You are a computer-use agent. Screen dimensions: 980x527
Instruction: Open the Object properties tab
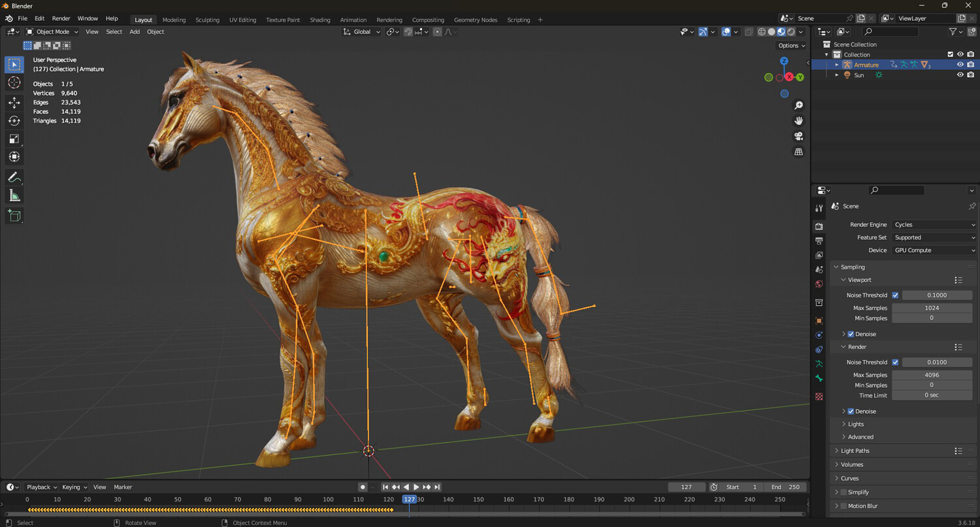819,320
